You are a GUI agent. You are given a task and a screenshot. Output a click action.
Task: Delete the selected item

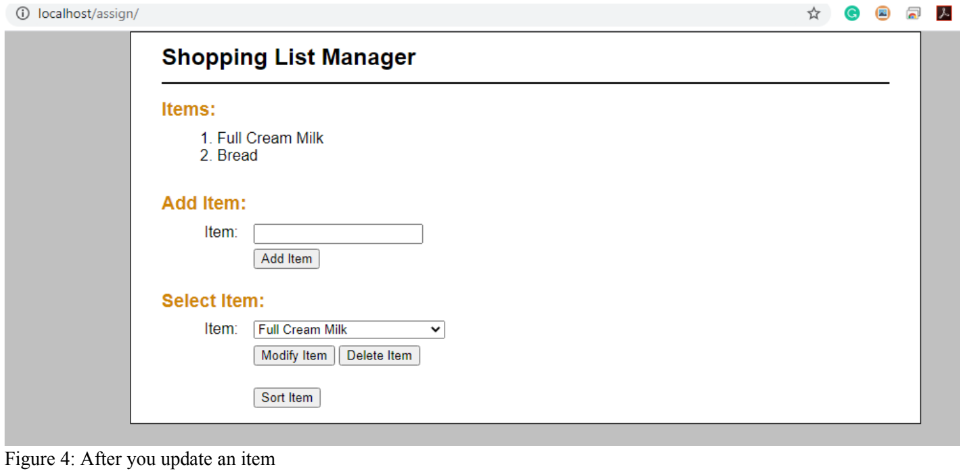tap(379, 356)
